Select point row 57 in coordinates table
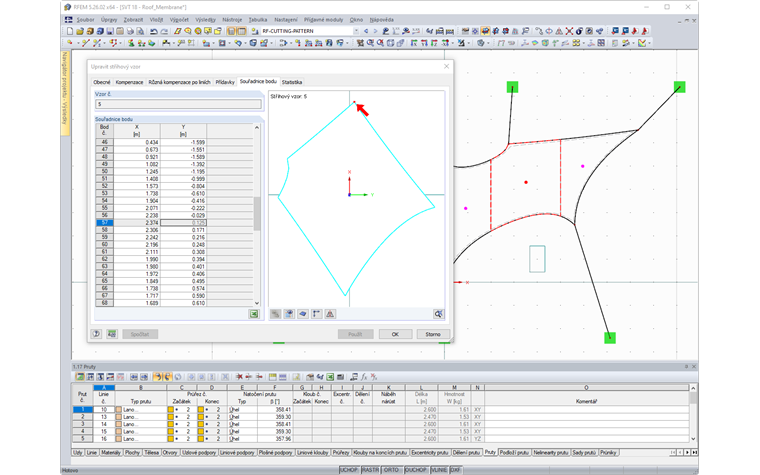The width and height of the screenshot is (760, 475). [104, 222]
